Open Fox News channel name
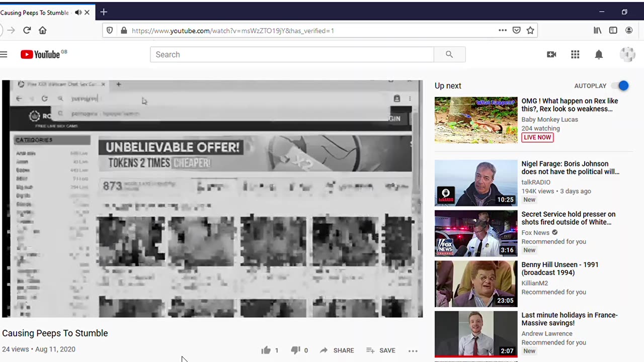The image size is (644, 362). [535, 233]
